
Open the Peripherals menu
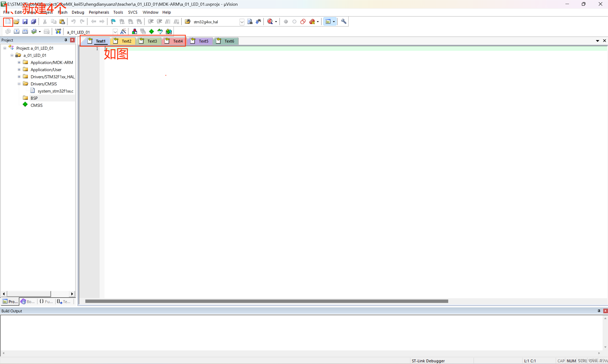[x=99, y=12]
